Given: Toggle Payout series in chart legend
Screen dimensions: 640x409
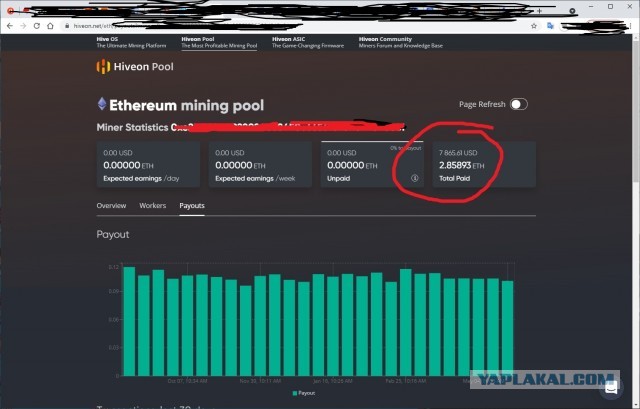Looking at the screenshot, I should point(304,393).
